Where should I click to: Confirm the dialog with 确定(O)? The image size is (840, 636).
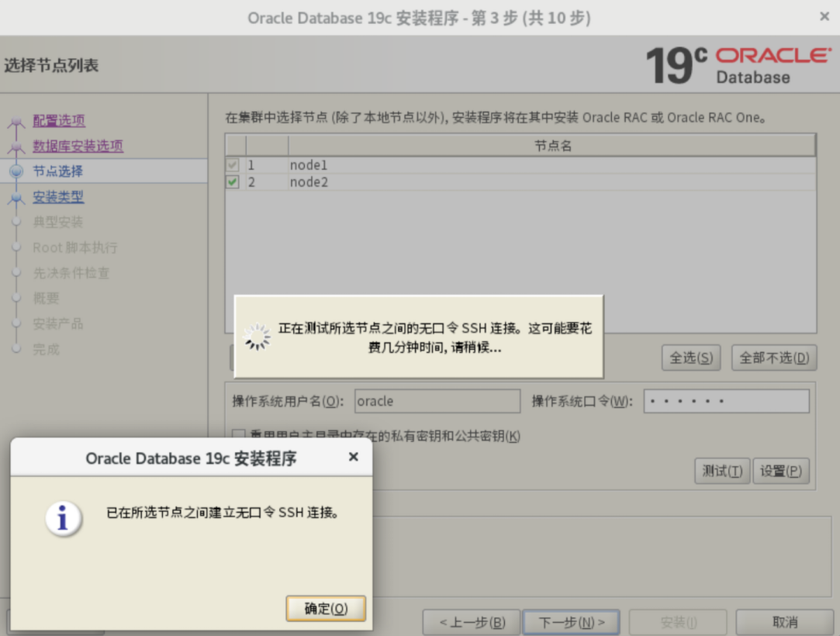(x=326, y=609)
